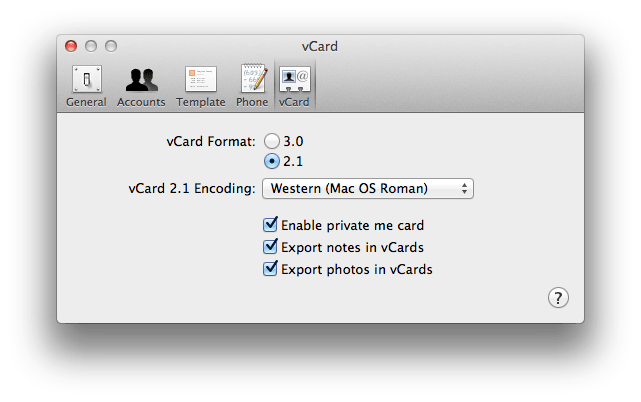Uncheck Export notes in vCards
Screen dimensions: 641x402
pyautogui.click(x=270, y=247)
